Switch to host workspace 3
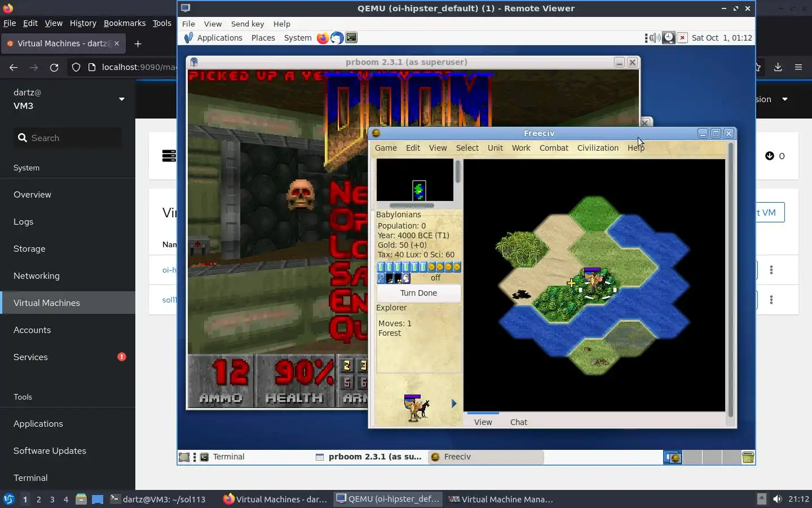 coord(52,499)
